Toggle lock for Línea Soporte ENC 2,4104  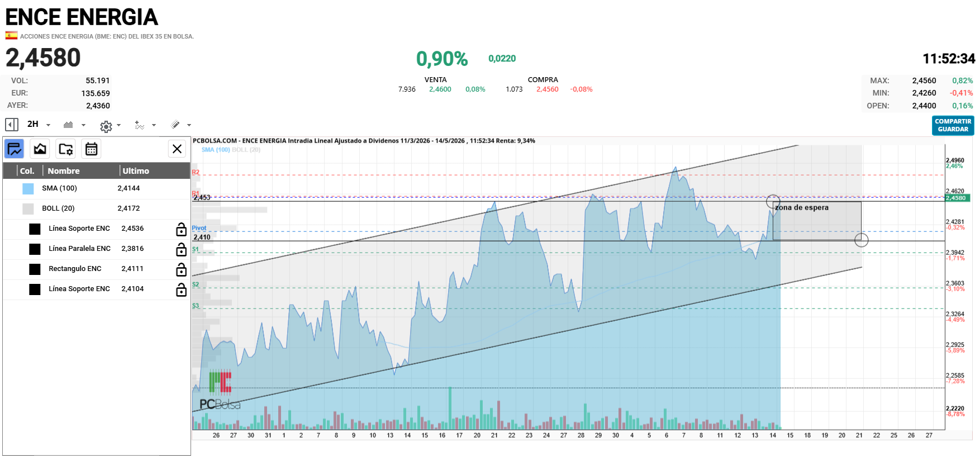(181, 289)
